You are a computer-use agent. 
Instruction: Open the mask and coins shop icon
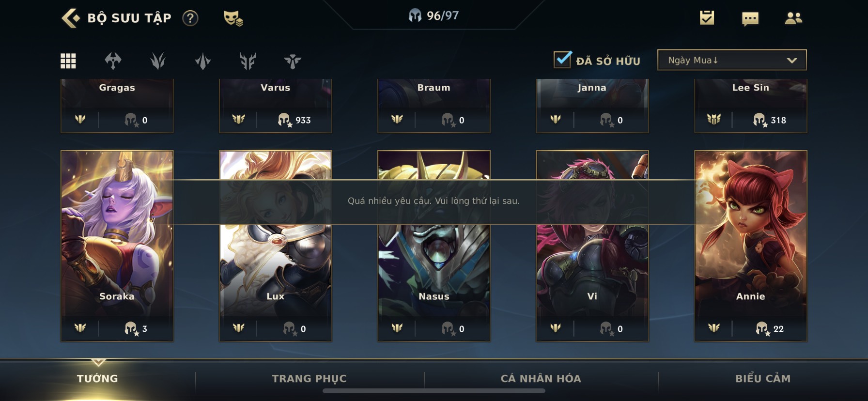[233, 18]
